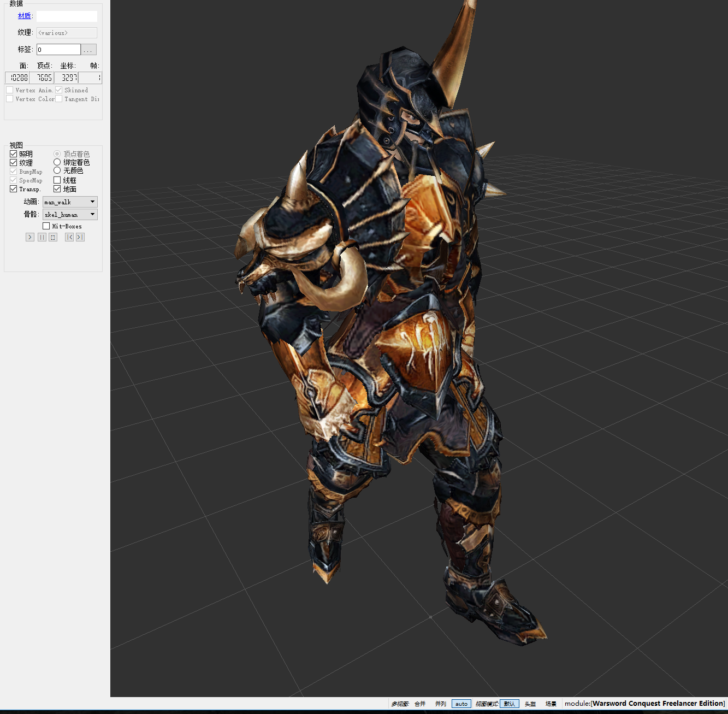Play the man_walk animation
The width and height of the screenshot is (728, 714).
point(30,237)
